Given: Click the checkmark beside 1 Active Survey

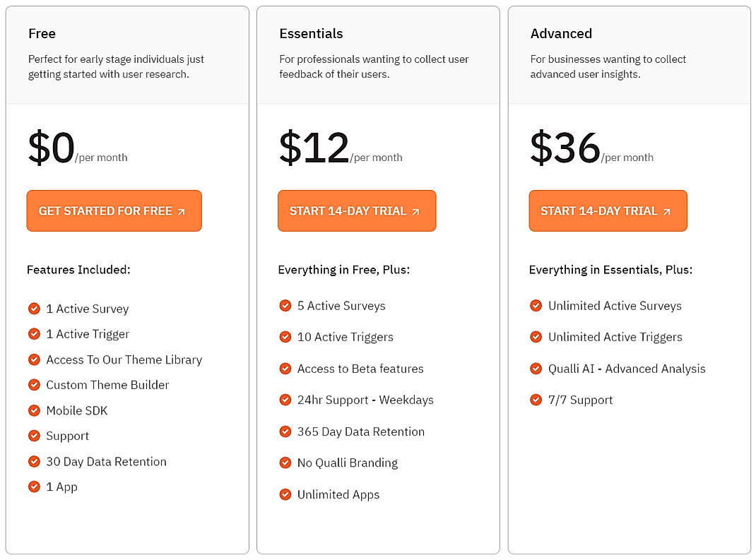Looking at the screenshot, I should click(x=34, y=309).
